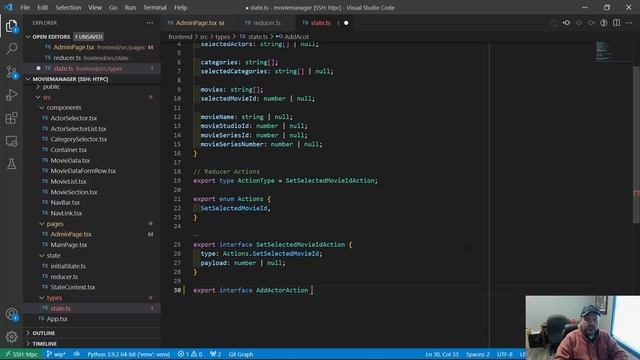Image resolution: width=640 pixels, height=360 pixels.
Task: Open the Run menu
Action: coord(130,7)
